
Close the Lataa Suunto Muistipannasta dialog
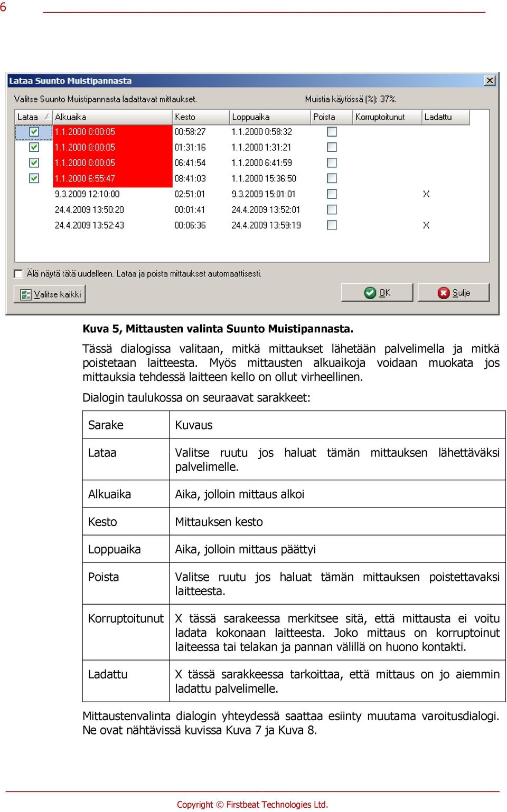click(490, 81)
